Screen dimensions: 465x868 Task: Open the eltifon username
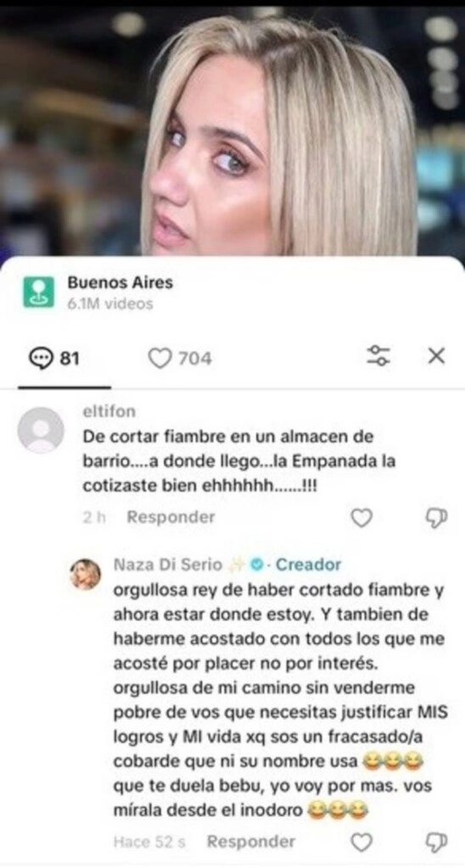pyautogui.click(x=109, y=412)
